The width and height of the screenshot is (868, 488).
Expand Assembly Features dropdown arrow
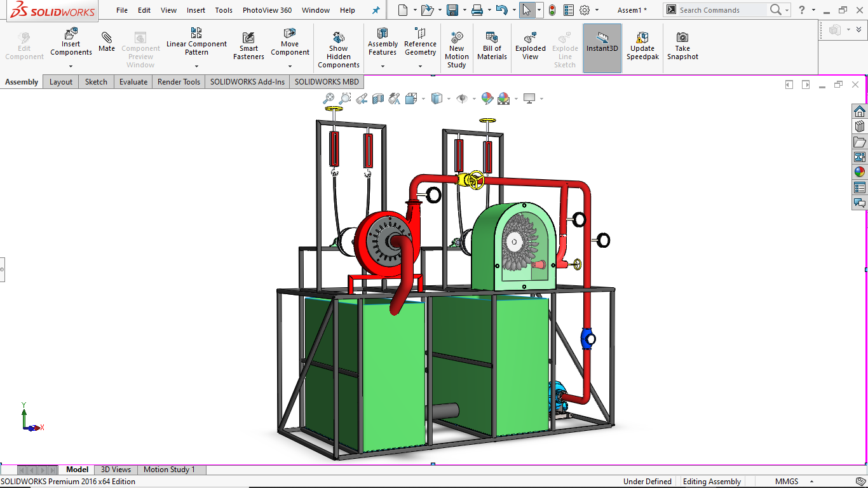tap(383, 66)
